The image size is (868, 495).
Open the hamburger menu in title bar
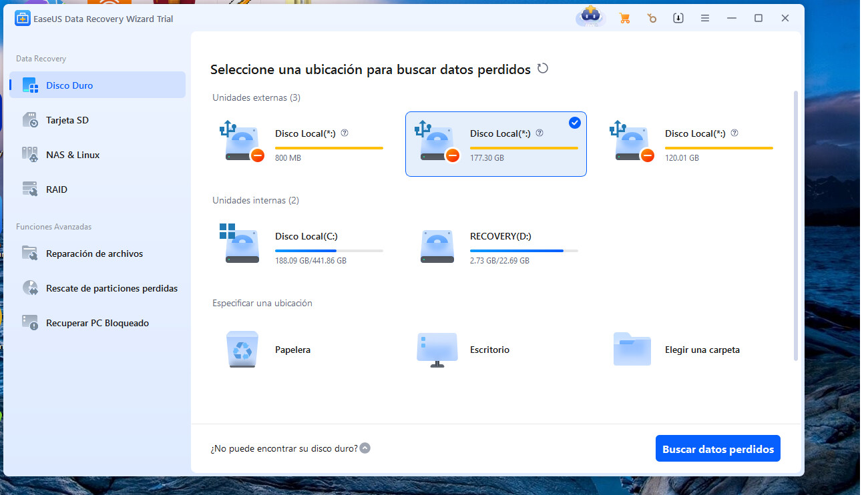point(705,19)
